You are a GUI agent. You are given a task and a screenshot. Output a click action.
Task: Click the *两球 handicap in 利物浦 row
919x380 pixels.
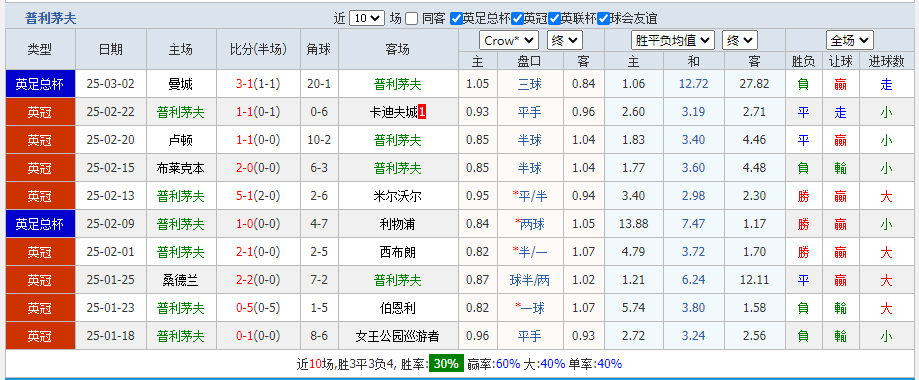point(530,224)
